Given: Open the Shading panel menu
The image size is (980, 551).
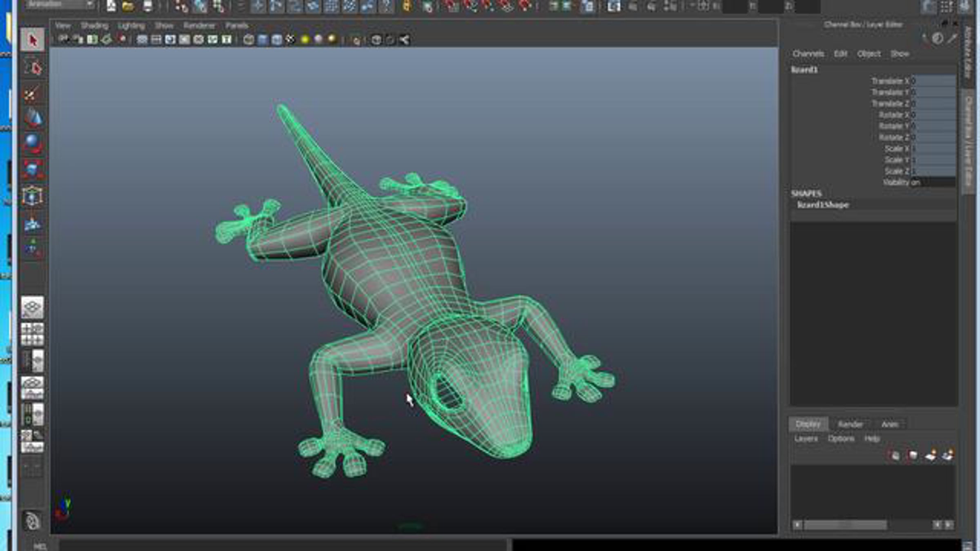Looking at the screenshot, I should (x=94, y=25).
